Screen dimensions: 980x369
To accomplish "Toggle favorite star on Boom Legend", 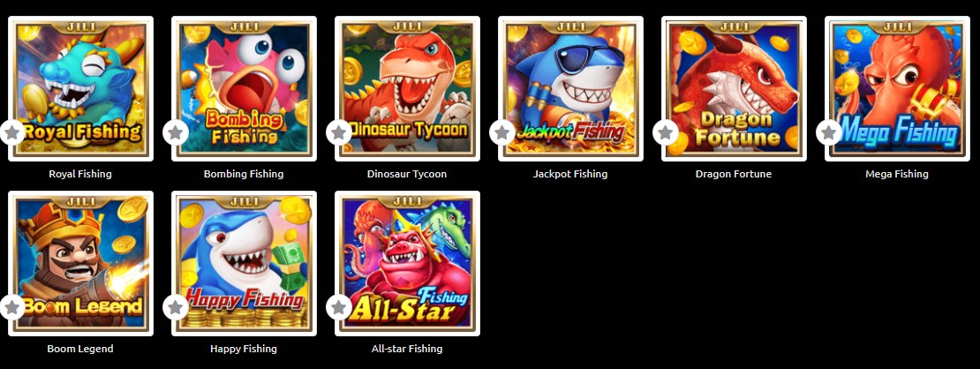I will click(11, 307).
